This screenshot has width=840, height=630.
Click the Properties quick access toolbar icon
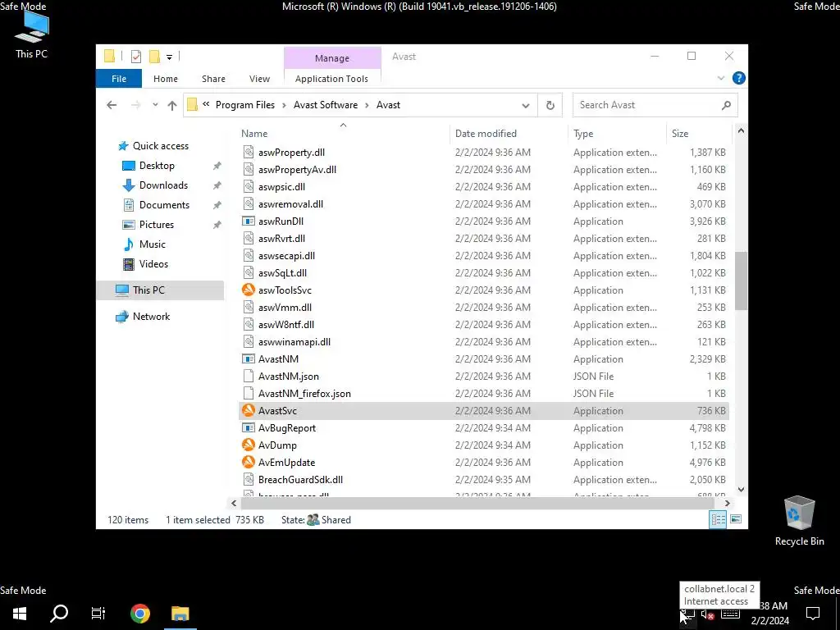click(136, 57)
